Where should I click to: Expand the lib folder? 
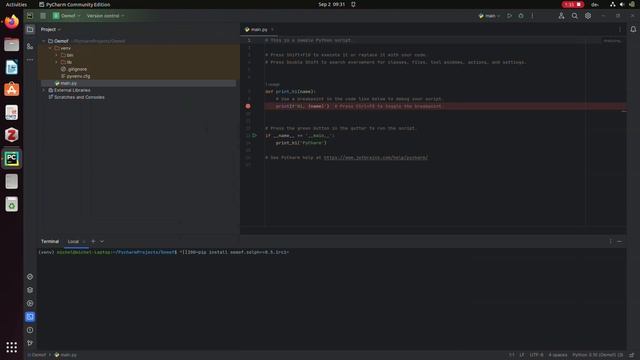point(57,62)
